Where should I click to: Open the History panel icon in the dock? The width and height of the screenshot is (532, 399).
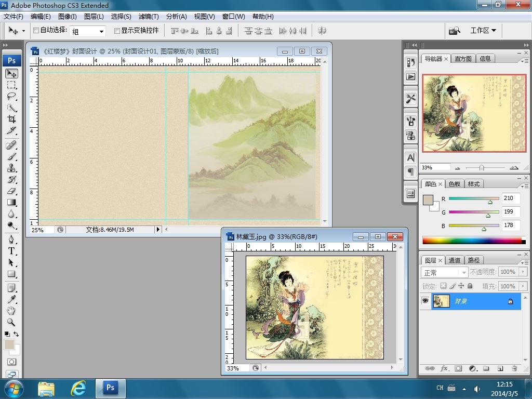point(411,62)
